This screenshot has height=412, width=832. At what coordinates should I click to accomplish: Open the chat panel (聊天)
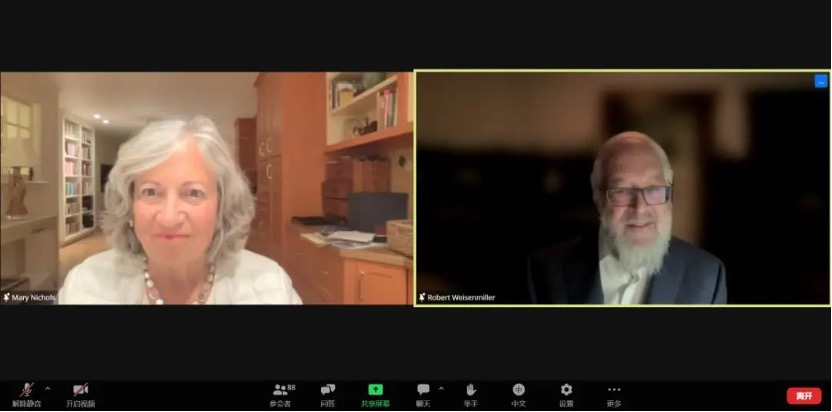(423, 391)
